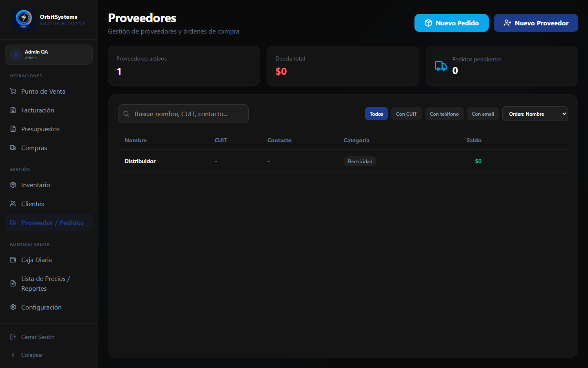Click the report icon beside Lista de Precios
Viewport: 588px width, 368px height.
coord(13,283)
